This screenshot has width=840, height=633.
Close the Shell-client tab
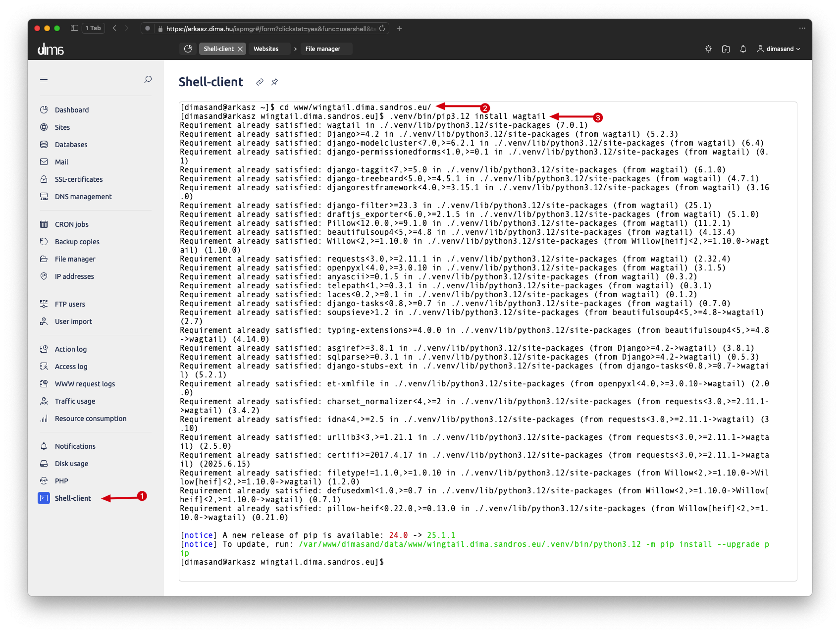click(x=240, y=49)
